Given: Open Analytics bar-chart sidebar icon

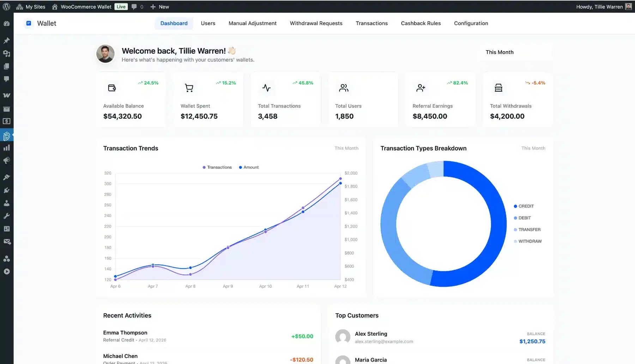Looking at the screenshot, I should [x=6, y=148].
